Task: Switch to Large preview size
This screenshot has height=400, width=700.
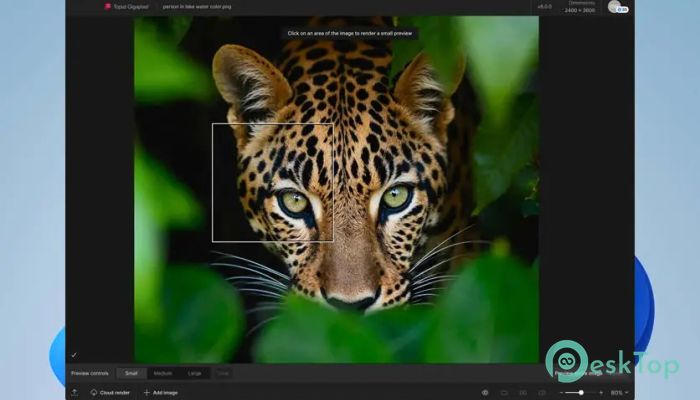Action: tap(194, 373)
